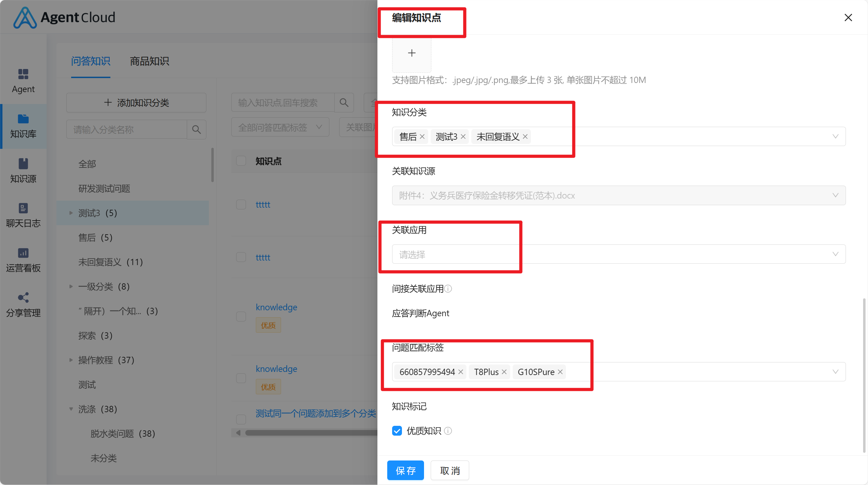Click the info icon beside 优质知识
The width and height of the screenshot is (868, 485).
tap(448, 431)
